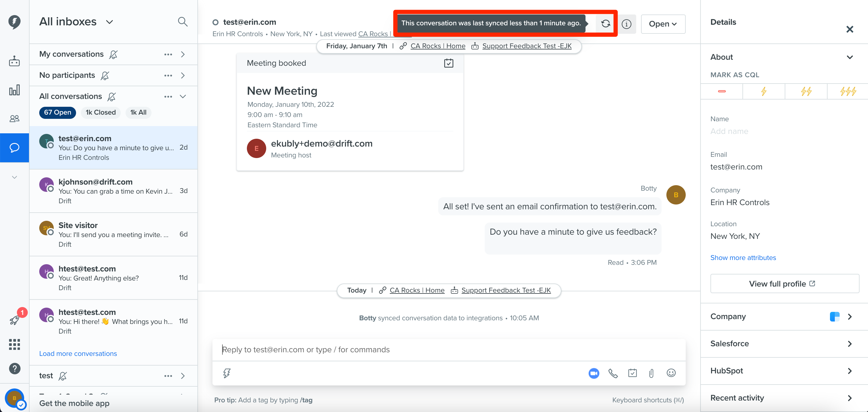
Task: Click View full profile button
Action: pyautogui.click(x=784, y=284)
